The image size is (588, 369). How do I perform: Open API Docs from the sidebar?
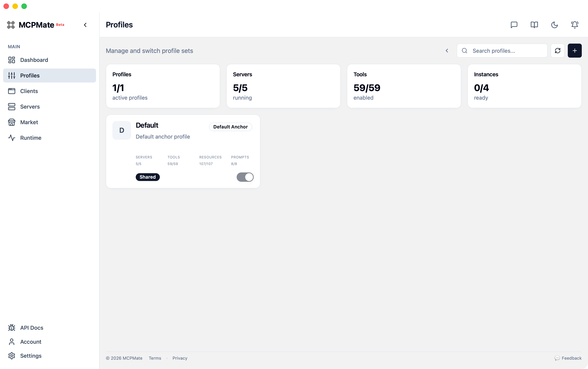32,328
